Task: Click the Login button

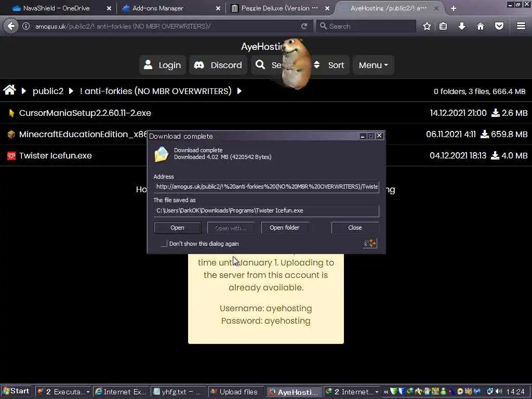Action: (x=163, y=65)
